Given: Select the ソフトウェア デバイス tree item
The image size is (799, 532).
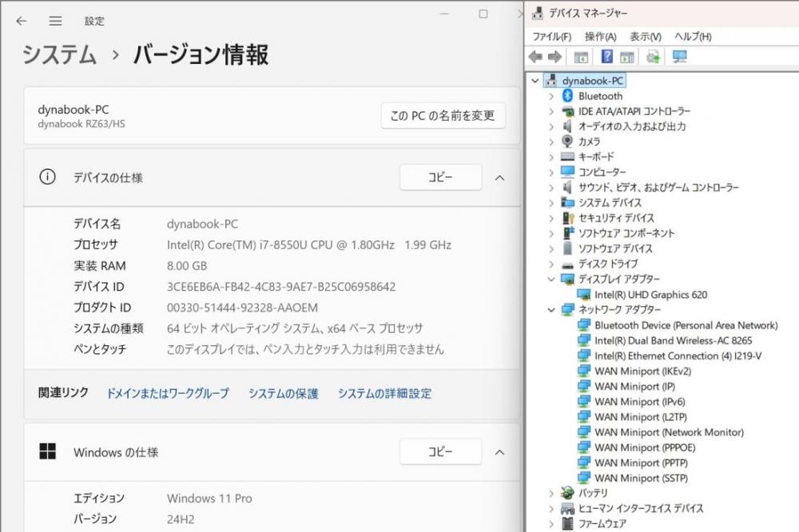Looking at the screenshot, I should (x=615, y=248).
